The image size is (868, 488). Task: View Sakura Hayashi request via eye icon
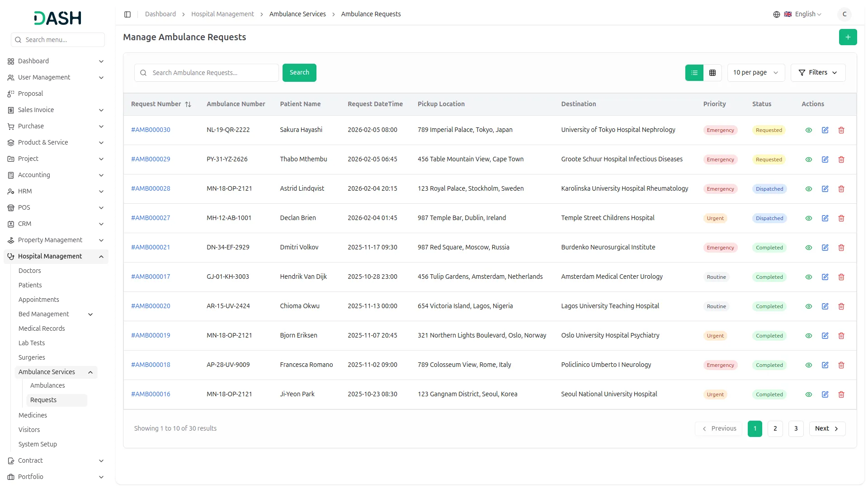(809, 130)
